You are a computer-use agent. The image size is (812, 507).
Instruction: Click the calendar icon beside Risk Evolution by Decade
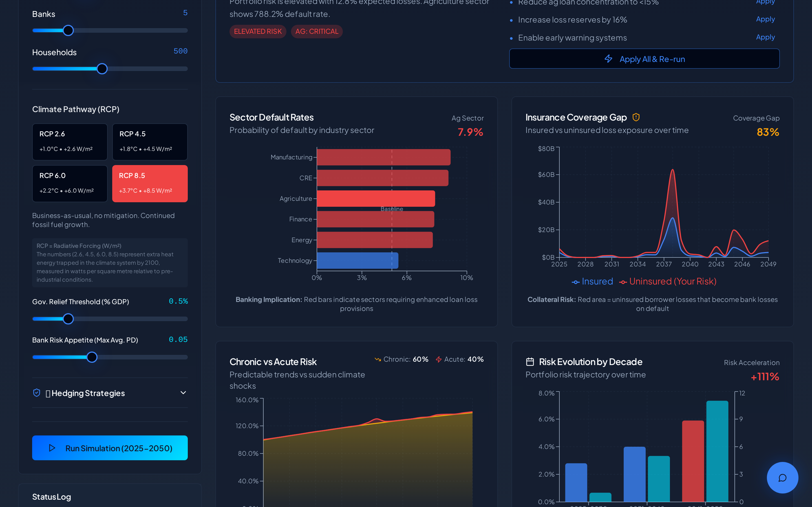point(530,361)
